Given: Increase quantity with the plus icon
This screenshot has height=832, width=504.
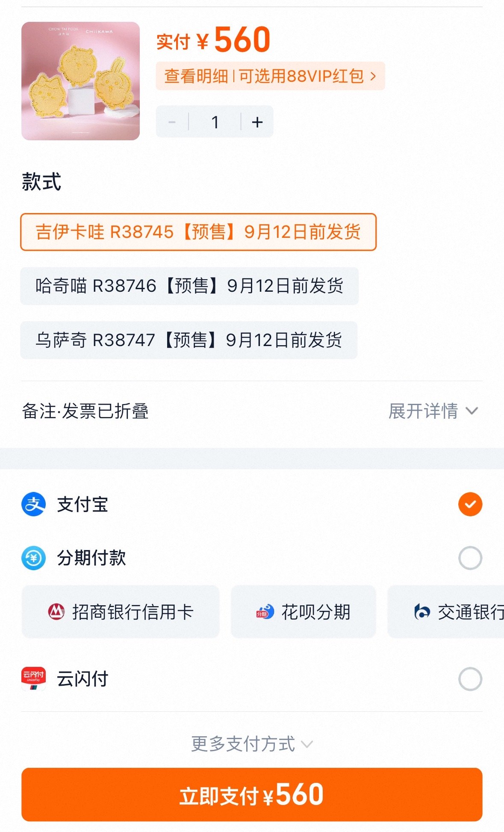Looking at the screenshot, I should 257,122.
